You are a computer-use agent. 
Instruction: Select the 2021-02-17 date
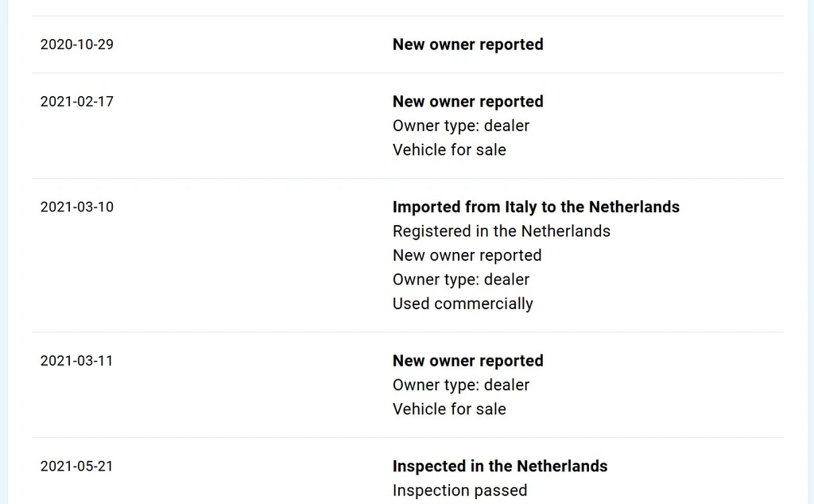77,102
